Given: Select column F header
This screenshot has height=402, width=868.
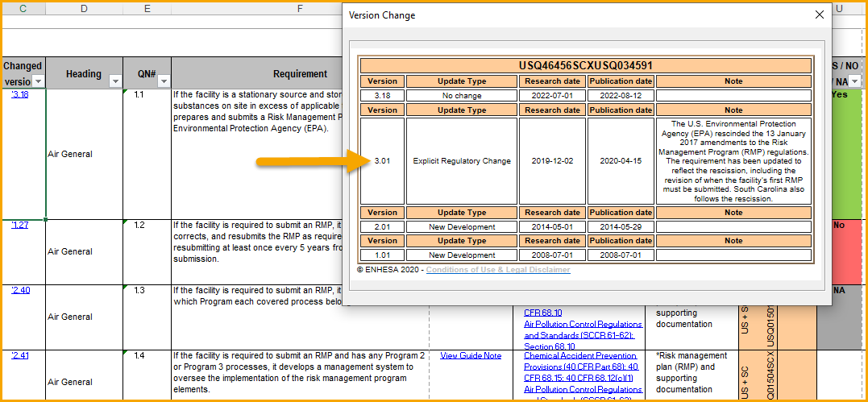Looking at the screenshot, I should click(300, 9).
